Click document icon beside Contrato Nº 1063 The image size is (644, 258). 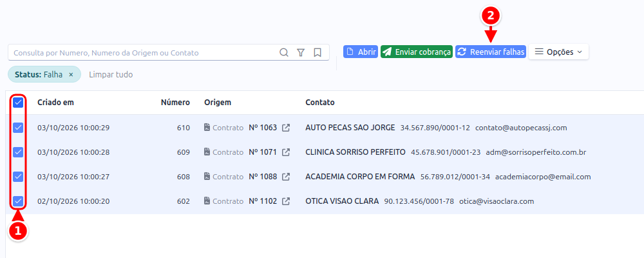[207, 128]
